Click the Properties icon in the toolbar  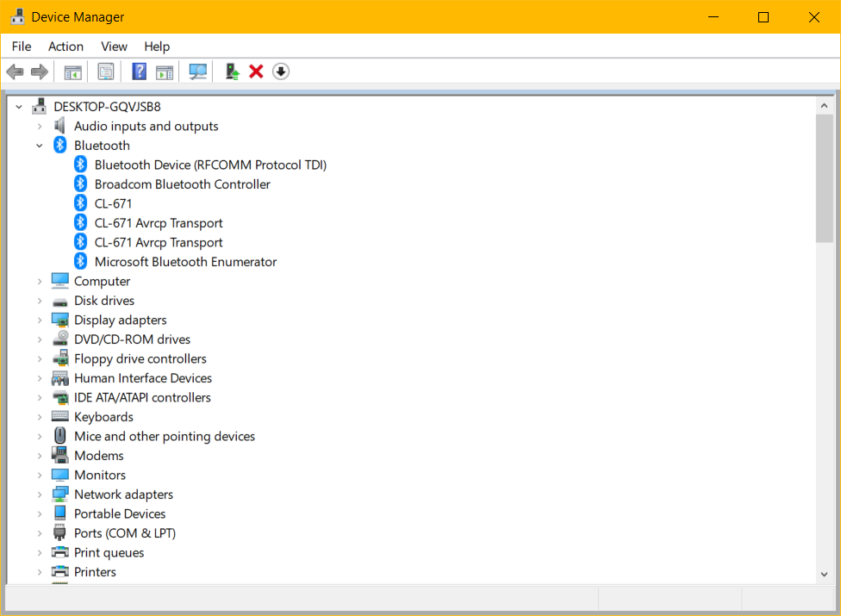point(106,71)
